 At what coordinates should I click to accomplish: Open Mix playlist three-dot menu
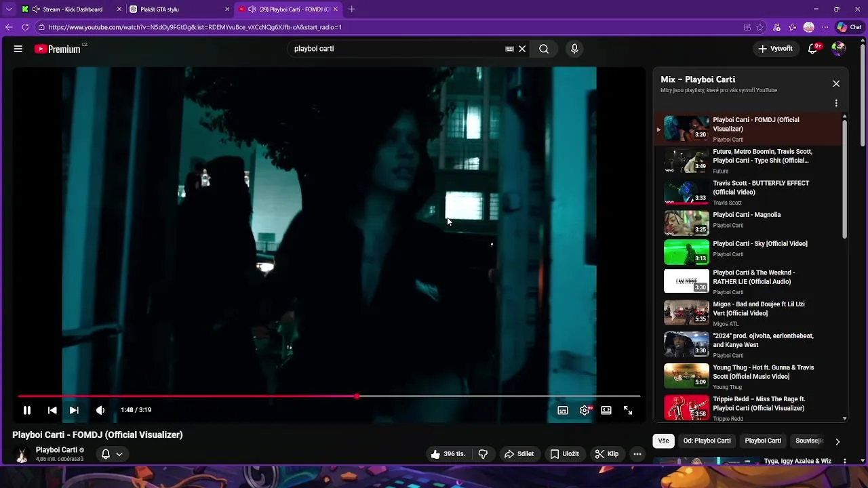(836, 103)
